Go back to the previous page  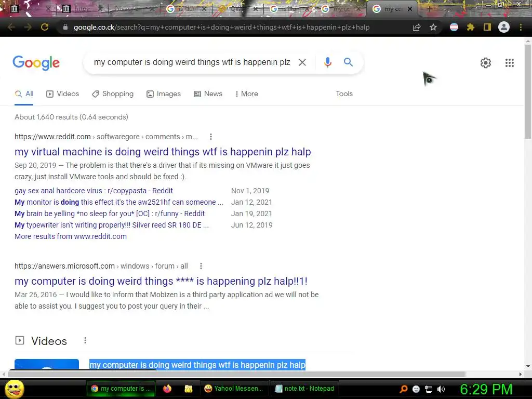[11, 27]
